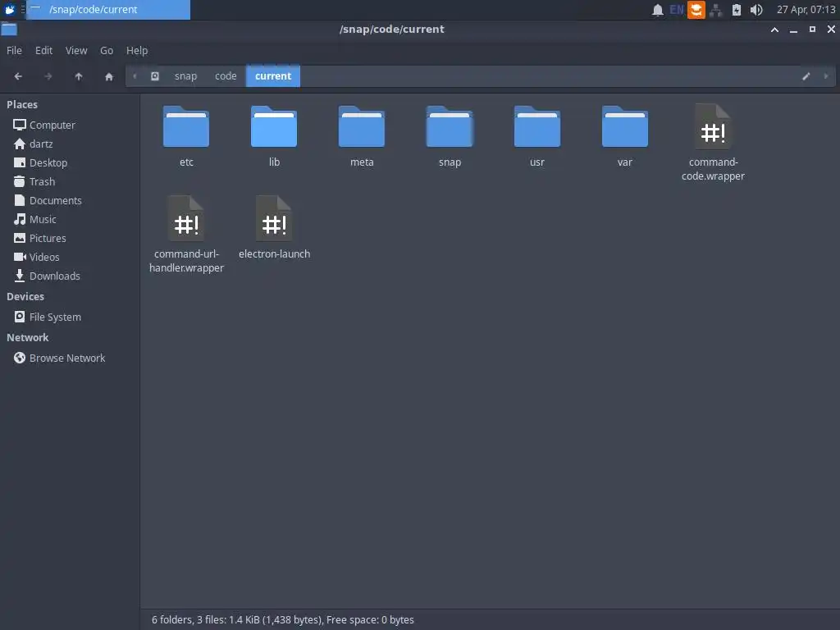Click the orange tray application icon
This screenshot has height=630, width=840.
[696, 10]
